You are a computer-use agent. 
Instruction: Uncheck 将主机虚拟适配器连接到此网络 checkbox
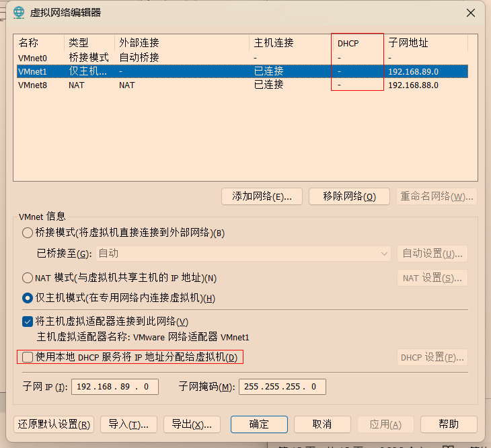pyautogui.click(x=28, y=322)
